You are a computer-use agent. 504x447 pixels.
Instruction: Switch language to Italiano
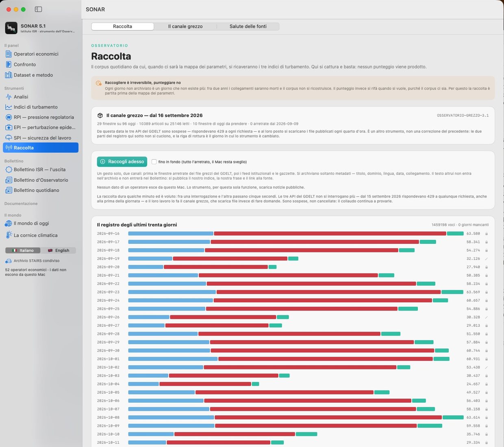pyautogui.click(x=23, y=251)
